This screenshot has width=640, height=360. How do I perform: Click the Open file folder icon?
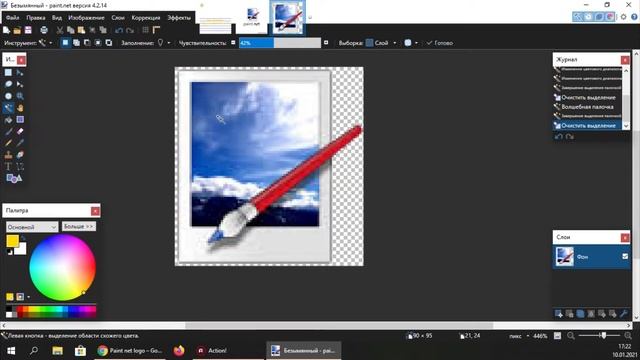click(x=17, y=30)
